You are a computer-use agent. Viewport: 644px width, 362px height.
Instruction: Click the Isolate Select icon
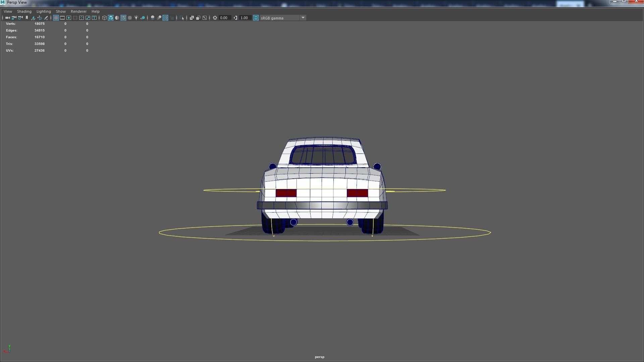182,18
